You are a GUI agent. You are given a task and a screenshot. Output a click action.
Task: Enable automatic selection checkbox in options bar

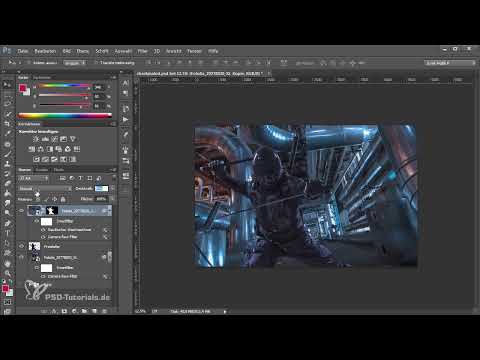click(29, 63)
